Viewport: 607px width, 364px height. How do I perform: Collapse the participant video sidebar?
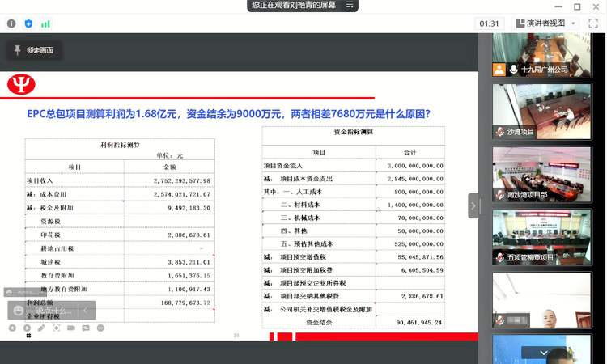(473, 205)
